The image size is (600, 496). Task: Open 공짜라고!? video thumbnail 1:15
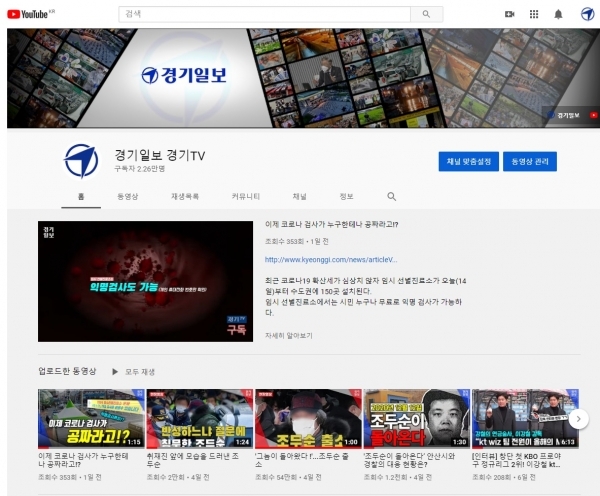click(x=91, y=419)
